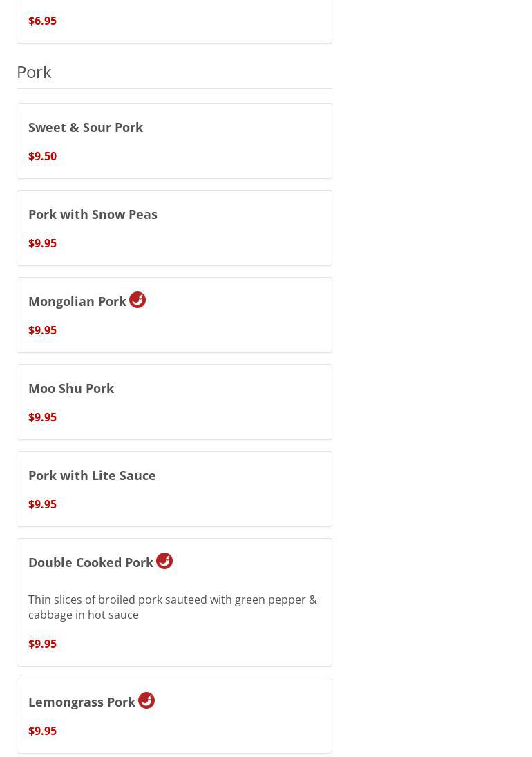Select Pork with Snow Peas

pyautogui.click(x=93, y=214)
